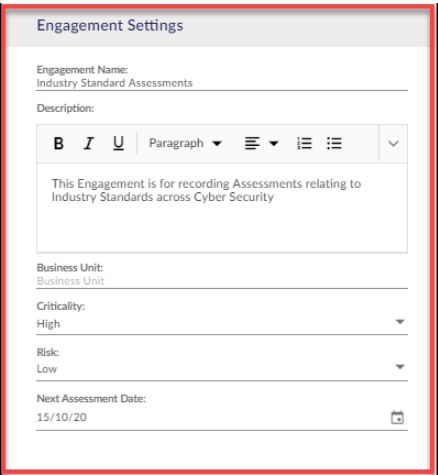Click the Paragraph label text
The image size is (438, 475).
[x=176, y=143]
